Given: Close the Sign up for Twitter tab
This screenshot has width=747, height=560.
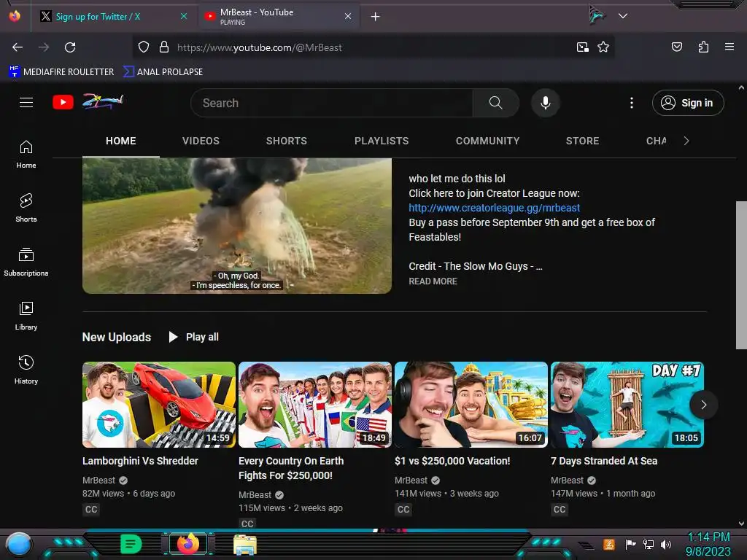Looking at the screenshot, I should point(184,16).
